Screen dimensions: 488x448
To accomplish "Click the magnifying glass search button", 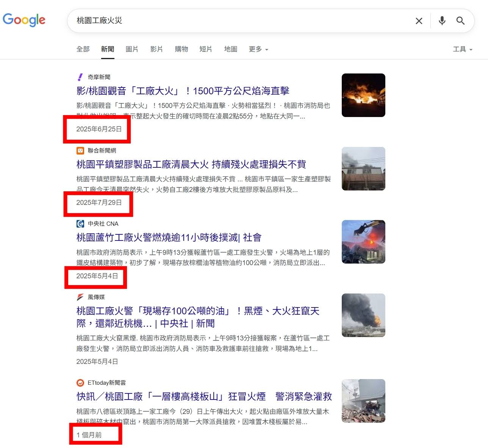I will [460, 21].
